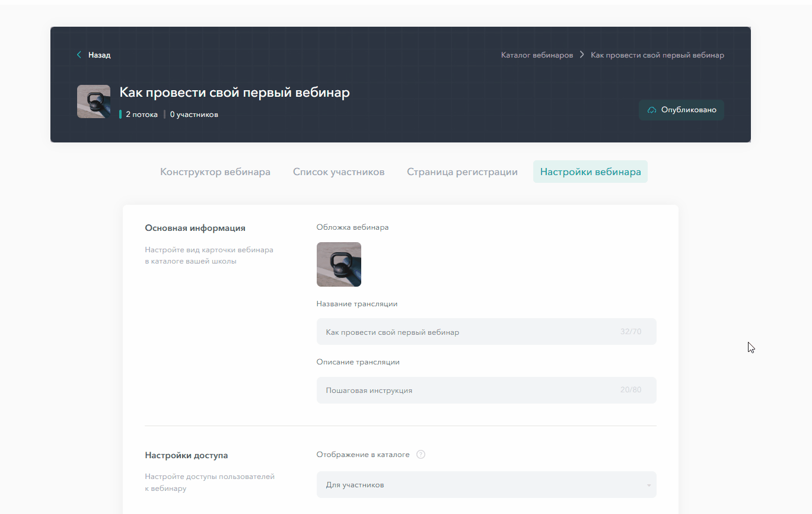Go to the Страница регистрации tab
812x514 pixels.
coord(462,172)
